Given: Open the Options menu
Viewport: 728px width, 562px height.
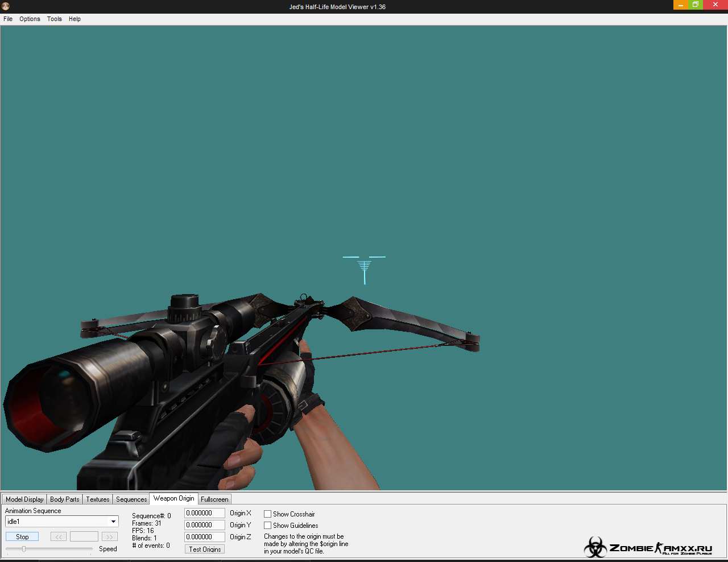Looking at the screenshot, I should [x=30, y=19].
